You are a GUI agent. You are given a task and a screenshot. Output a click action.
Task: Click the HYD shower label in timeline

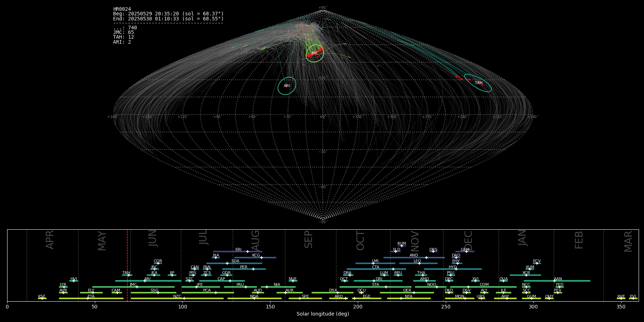(453, 267)
